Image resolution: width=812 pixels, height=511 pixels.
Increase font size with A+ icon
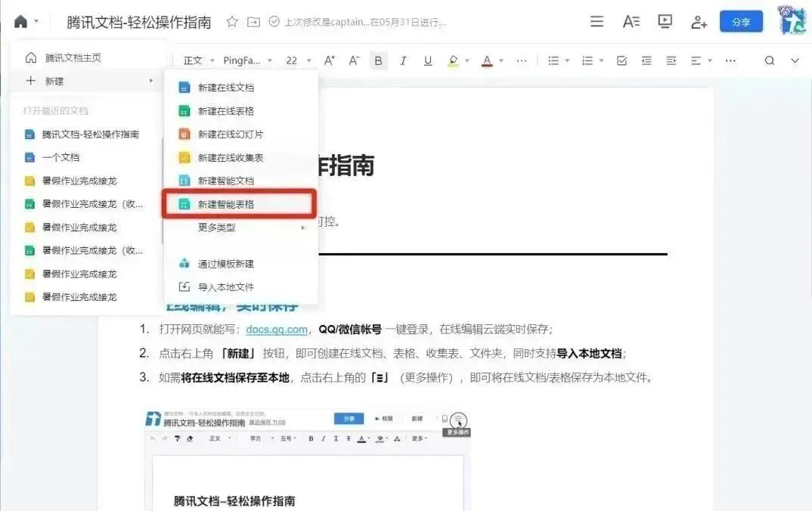tap(330, 60)
